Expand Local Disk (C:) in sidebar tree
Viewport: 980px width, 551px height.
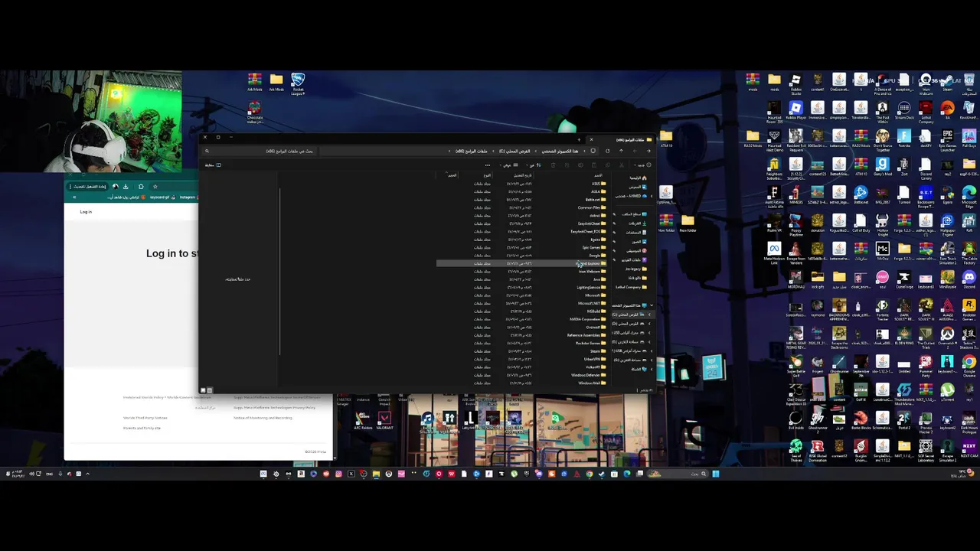tap(649, 315)
